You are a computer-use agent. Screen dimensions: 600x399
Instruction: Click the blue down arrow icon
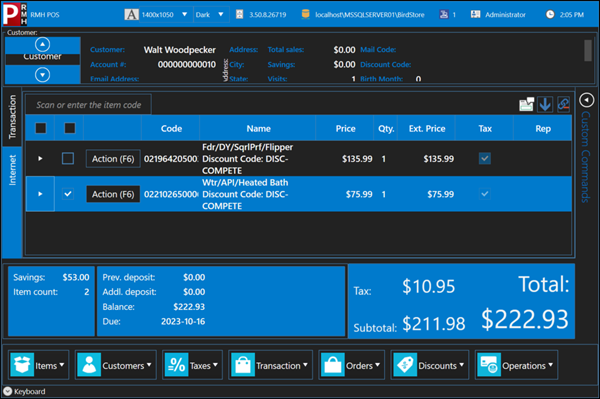point(545,104)
